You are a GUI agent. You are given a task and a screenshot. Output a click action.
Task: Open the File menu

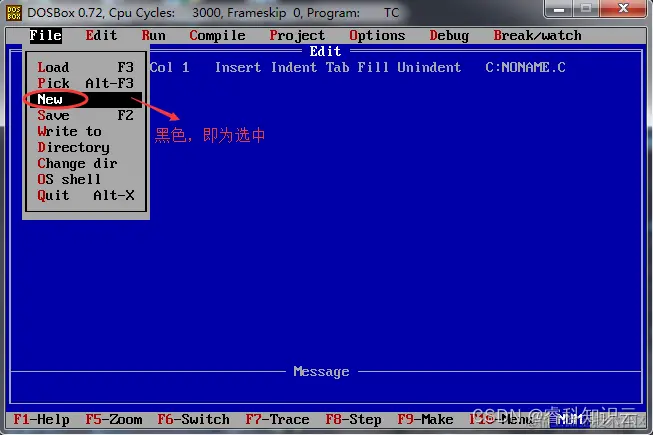point(45,35)
